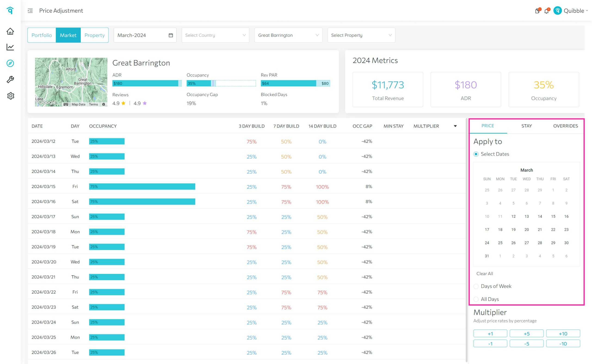
Task: Click the map report bug icon
Action: click(x=104, y=104)
